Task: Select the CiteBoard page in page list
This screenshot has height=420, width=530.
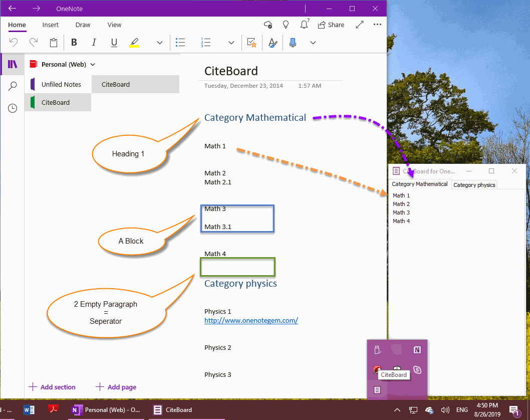Action: click(136, 85)
